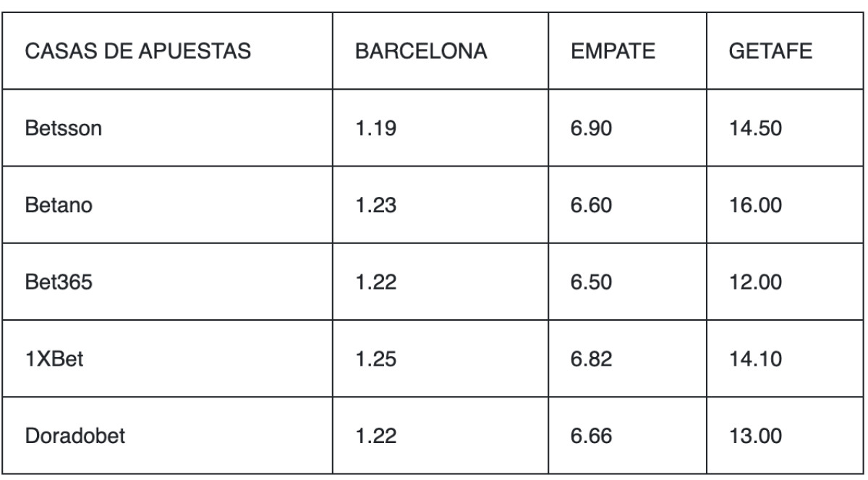Click Bet365's Getafe odds 12.00
The image size is (868, 480).
[x=752, y=283]
